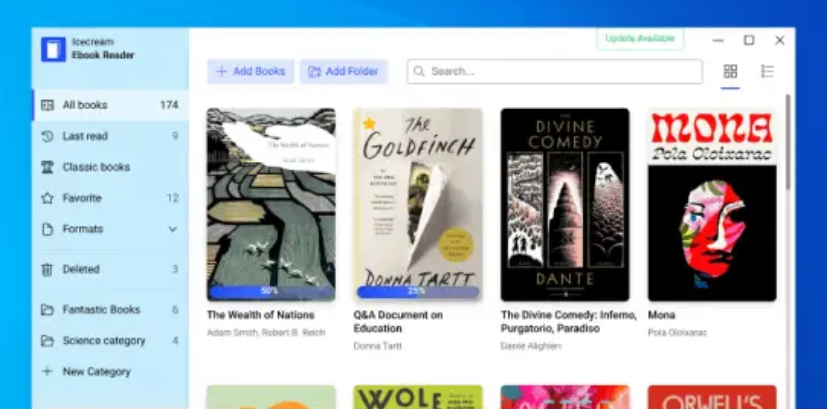Click the gold favorite star on The Goldfinch
827x409 pixels.
369,123
